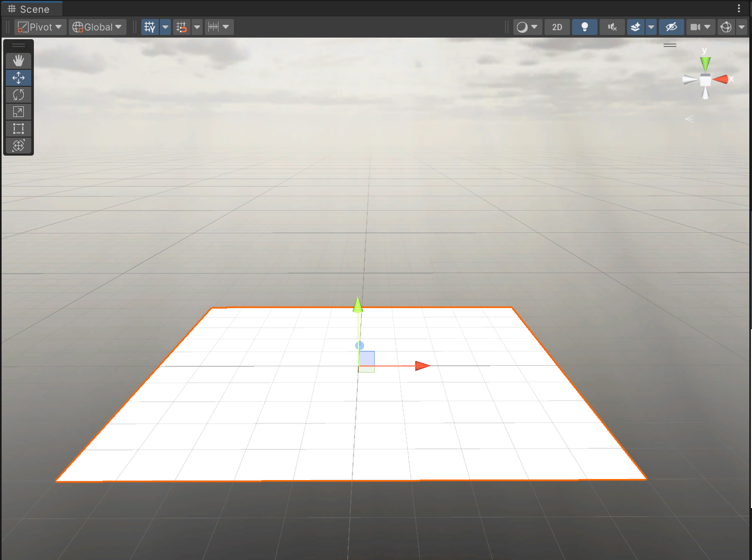Toggle scene lighting lightbulb
The image size is (752, 560).
tap(585, 27)
